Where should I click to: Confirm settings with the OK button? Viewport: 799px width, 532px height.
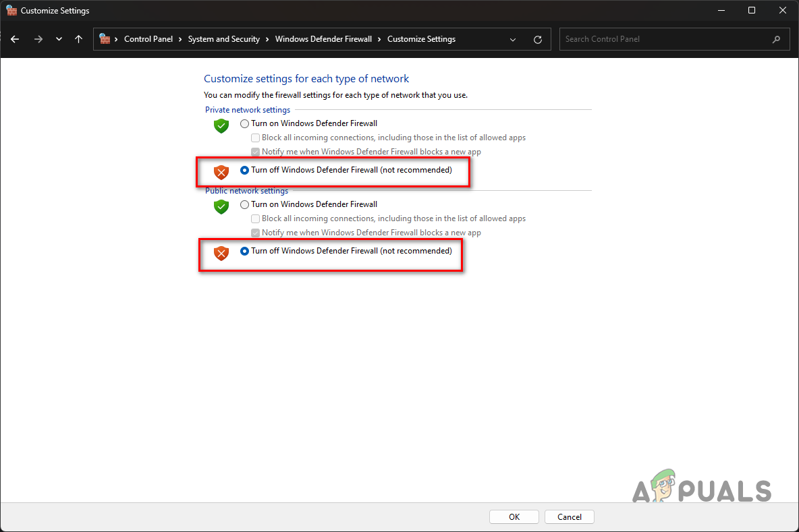click(514, 516)
